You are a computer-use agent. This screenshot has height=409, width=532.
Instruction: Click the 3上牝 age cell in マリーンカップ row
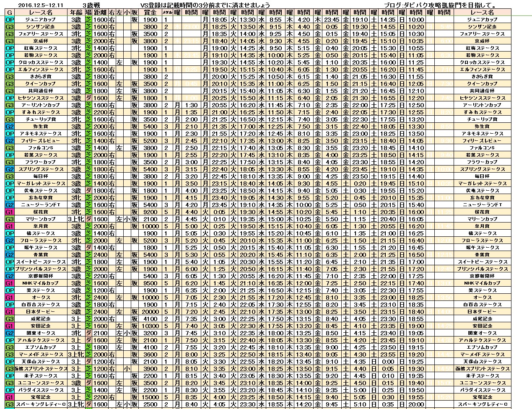[76, 219]
